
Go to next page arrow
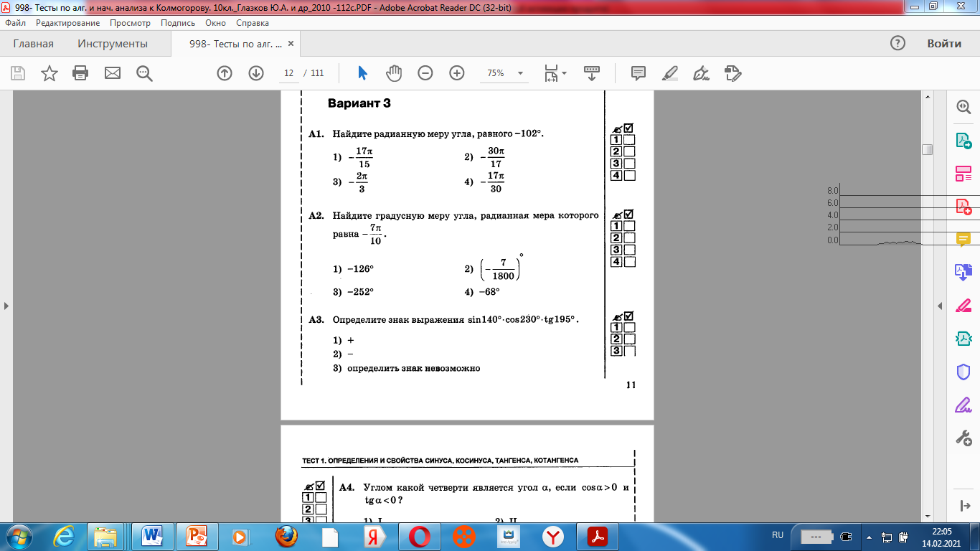256,73
